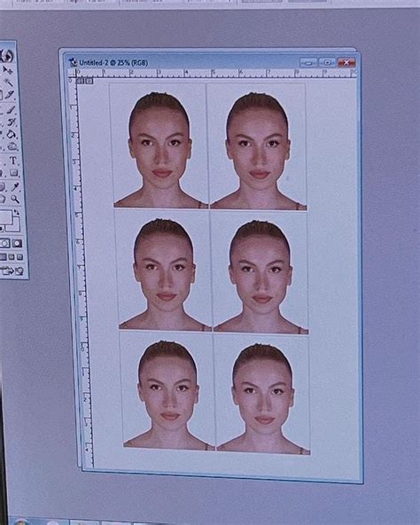
Task: Select the Zoom magnifier tool
Action: (x=15, y=200)
